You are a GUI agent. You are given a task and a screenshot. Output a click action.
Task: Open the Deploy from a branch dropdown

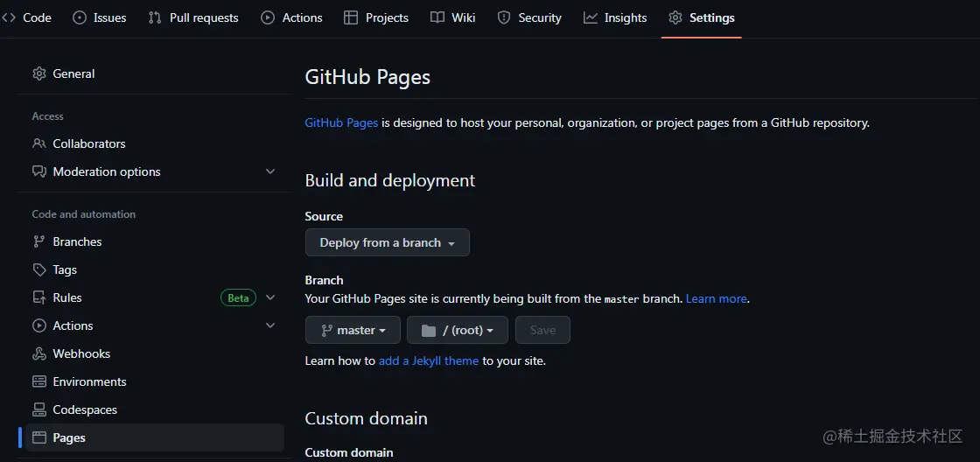(x=388, y=242)
